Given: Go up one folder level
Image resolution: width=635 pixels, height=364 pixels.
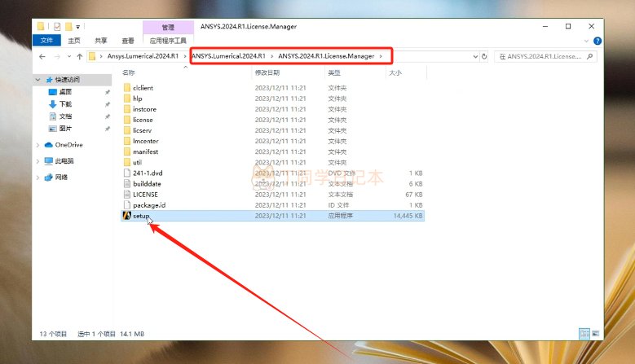Looking at the screenshot, I should click(x=80, y=57).
